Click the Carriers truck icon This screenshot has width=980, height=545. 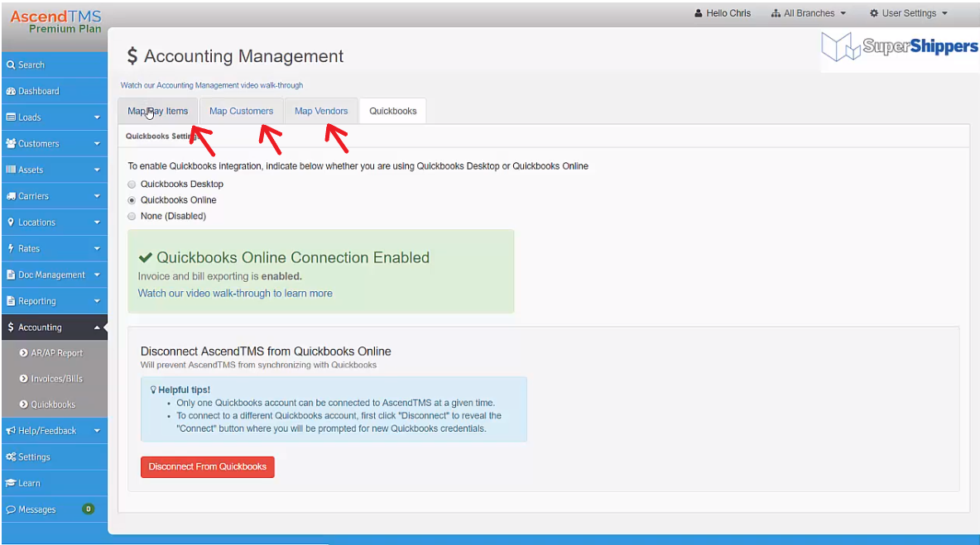coord(11,196)
